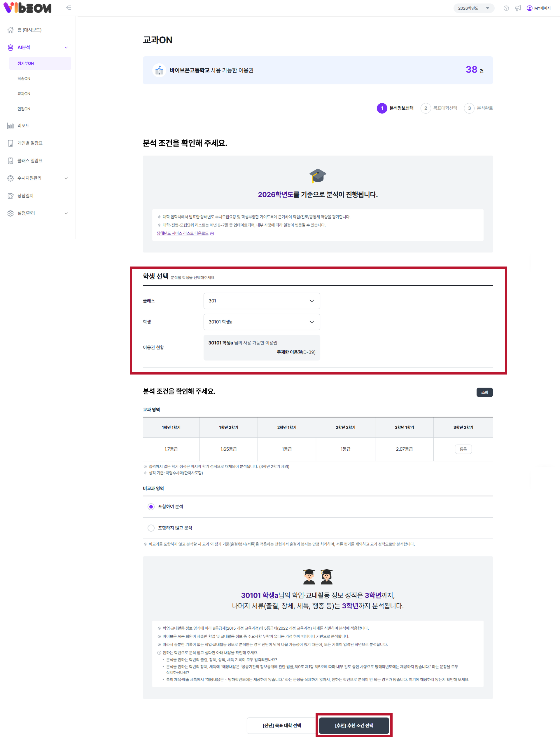
Task: Click [진단] 목표 대학 선택 button
Action: [x=282, y=726]
